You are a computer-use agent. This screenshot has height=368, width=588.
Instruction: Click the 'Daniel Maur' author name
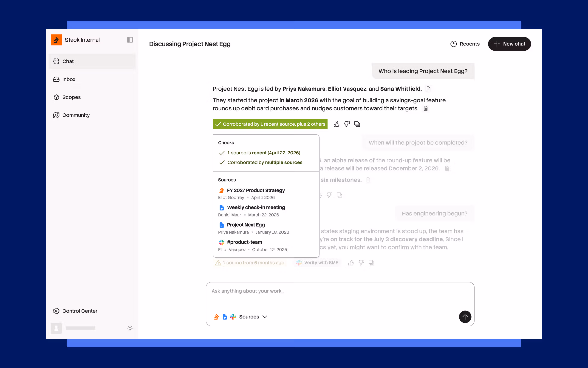pos(230,215)
